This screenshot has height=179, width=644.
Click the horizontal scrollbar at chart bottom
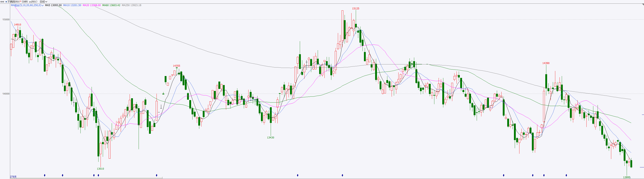86,178
